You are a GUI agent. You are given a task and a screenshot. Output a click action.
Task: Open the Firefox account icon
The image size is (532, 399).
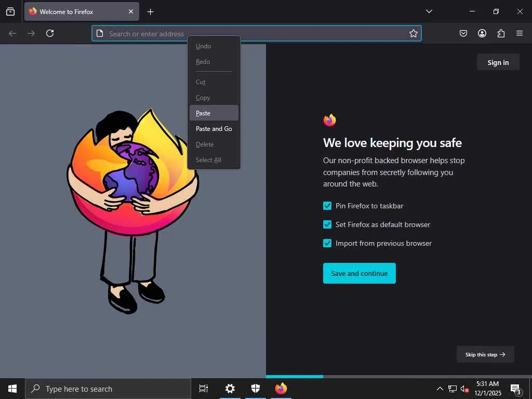tap(482, 33)
